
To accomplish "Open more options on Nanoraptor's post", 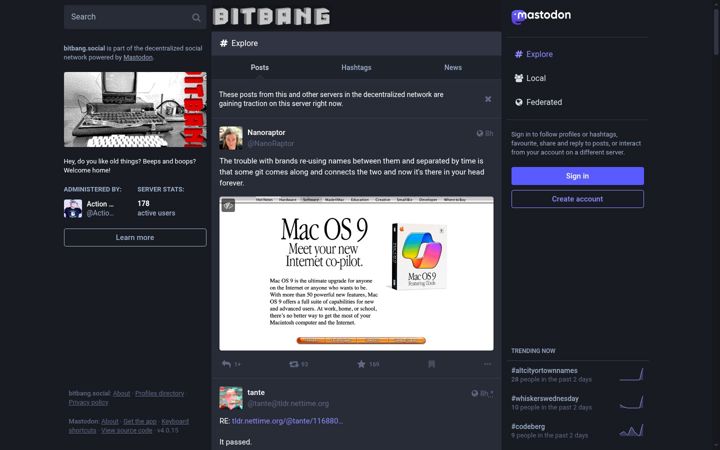I will [487, 364].
